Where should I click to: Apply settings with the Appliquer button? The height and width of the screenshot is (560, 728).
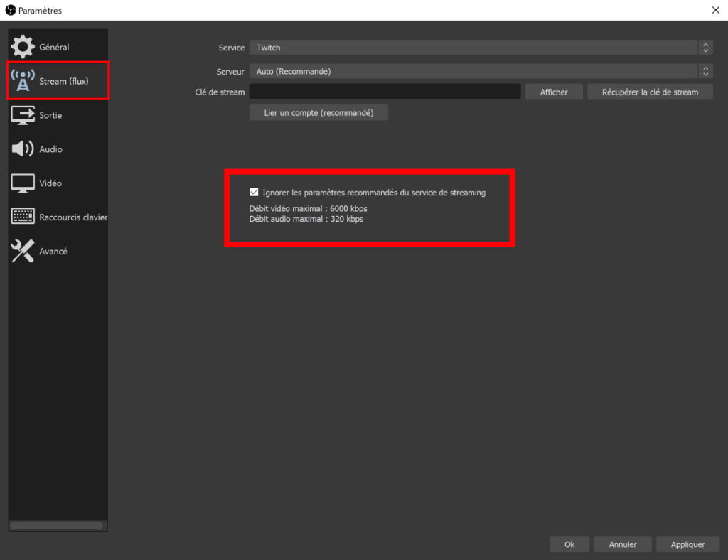(x=687, y=544)
